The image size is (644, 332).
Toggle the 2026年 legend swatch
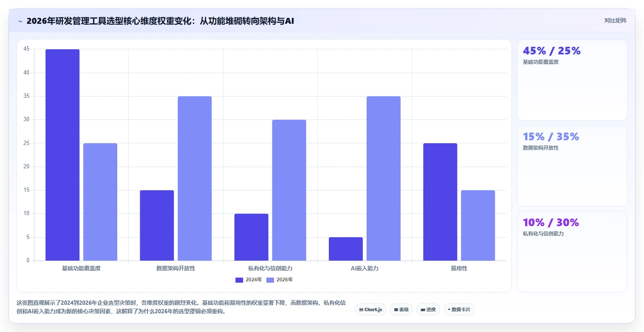coord(270,280)
